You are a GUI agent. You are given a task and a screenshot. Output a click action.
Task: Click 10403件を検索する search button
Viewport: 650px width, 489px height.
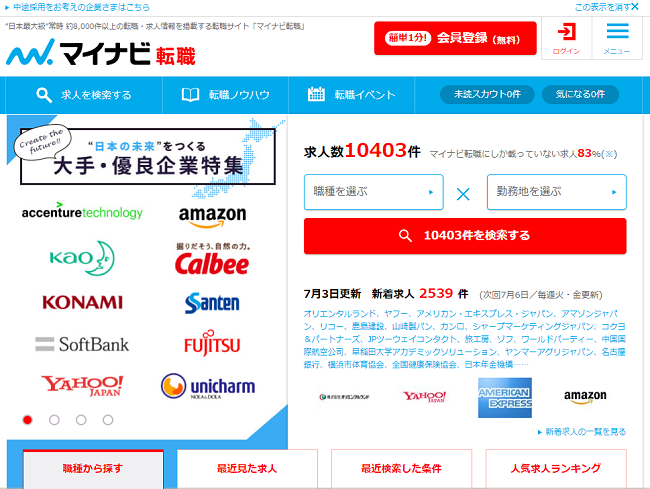(465, 236)
